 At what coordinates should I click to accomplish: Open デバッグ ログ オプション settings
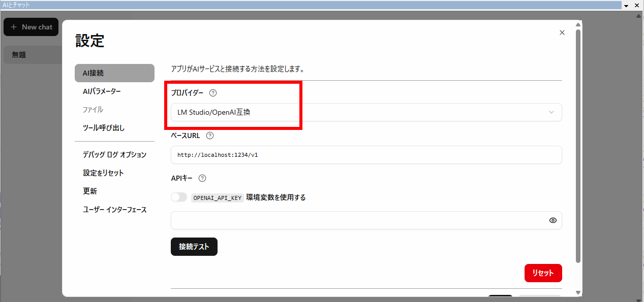114,155
